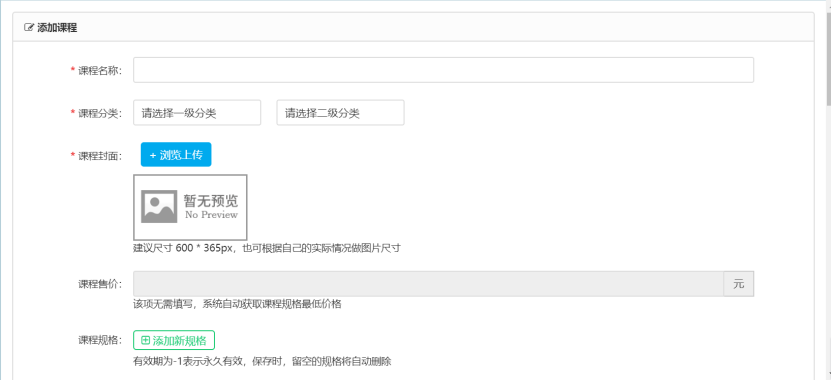Click the 课程分类 label

click(x=100, y=113)
